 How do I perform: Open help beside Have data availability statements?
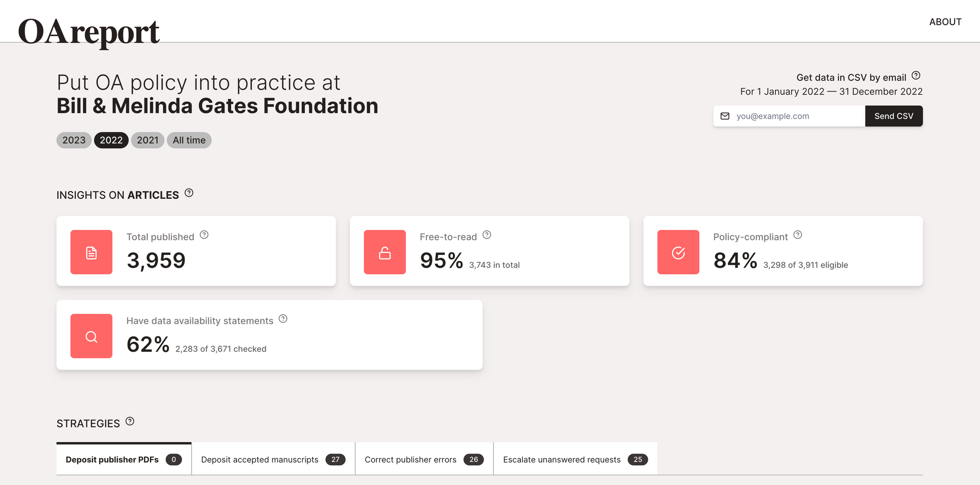(x=283, y=319)
